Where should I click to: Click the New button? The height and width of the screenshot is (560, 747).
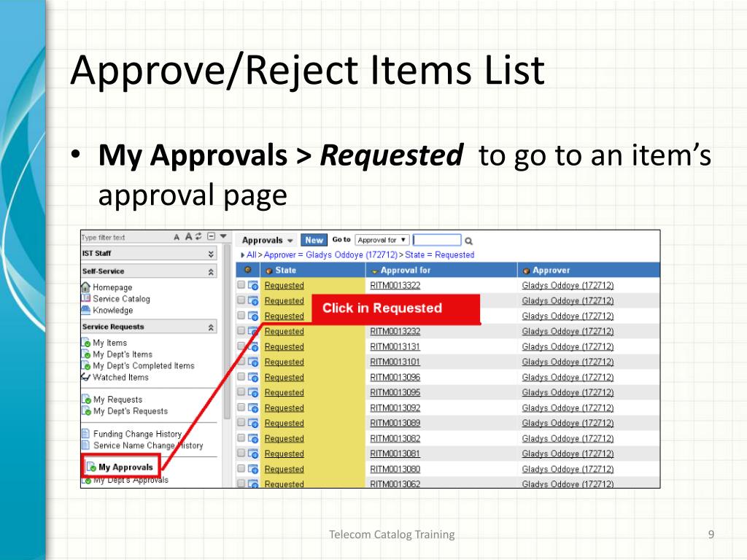point(314,241)
